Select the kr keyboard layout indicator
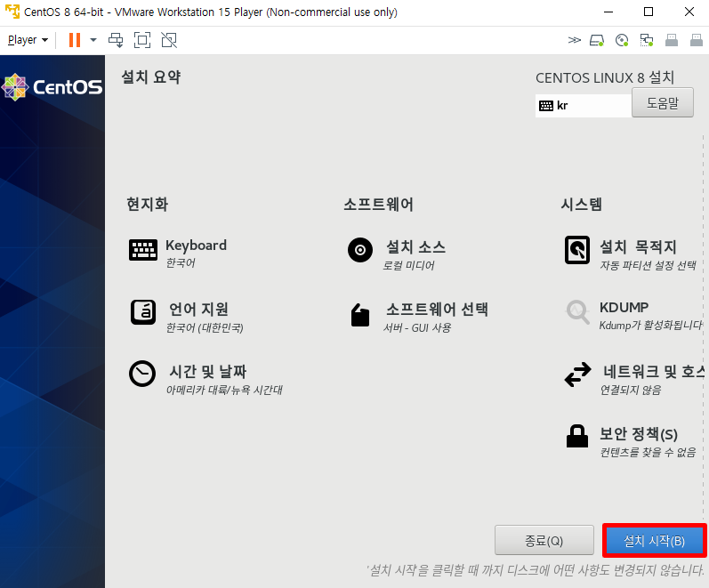 (x=584, y=105)
